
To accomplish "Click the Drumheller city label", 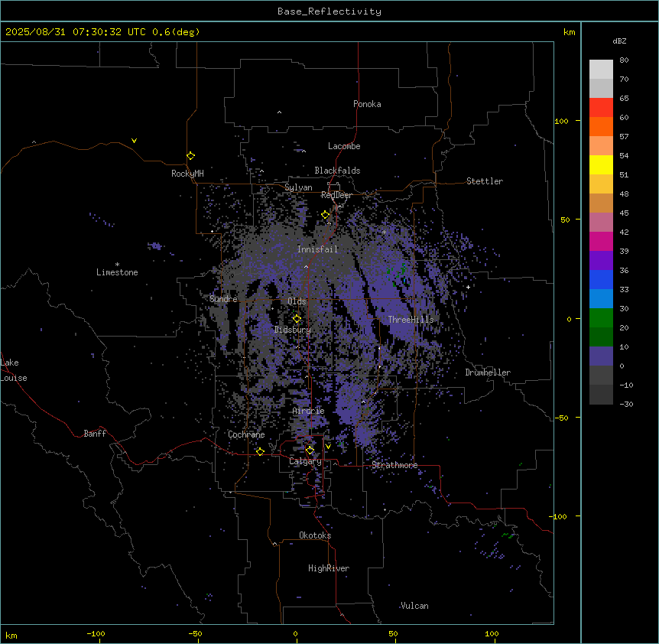I will 488,372.
